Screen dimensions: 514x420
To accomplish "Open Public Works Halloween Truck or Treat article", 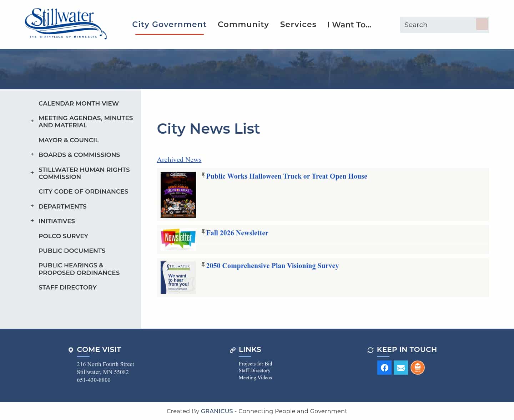I will [287, 176].
